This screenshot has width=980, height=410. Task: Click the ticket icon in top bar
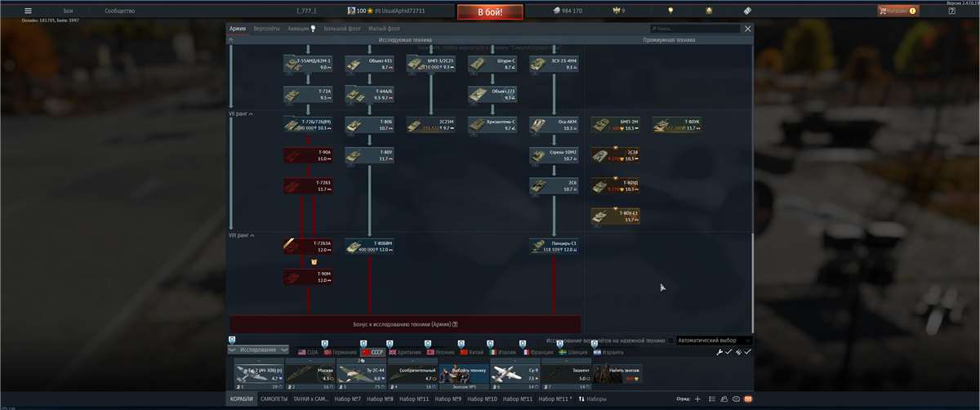point(747,11)
